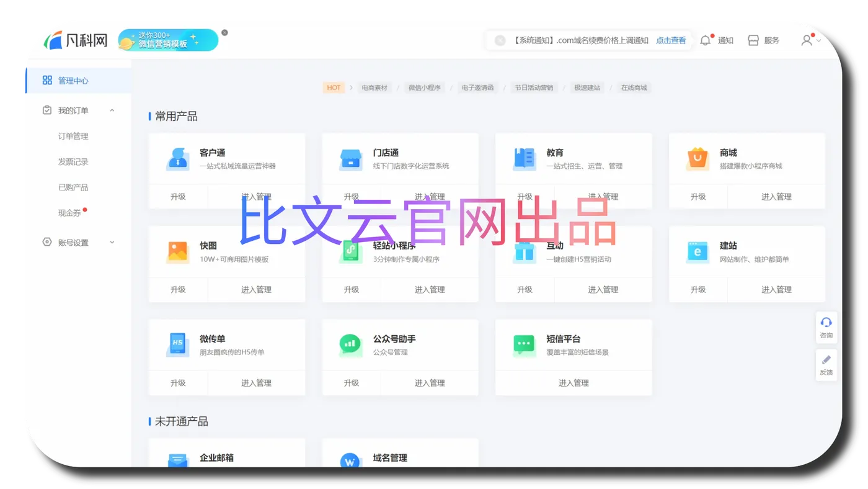
Task: Click the HOT tag
Action: pyautogui.click(x=334, y=87)
